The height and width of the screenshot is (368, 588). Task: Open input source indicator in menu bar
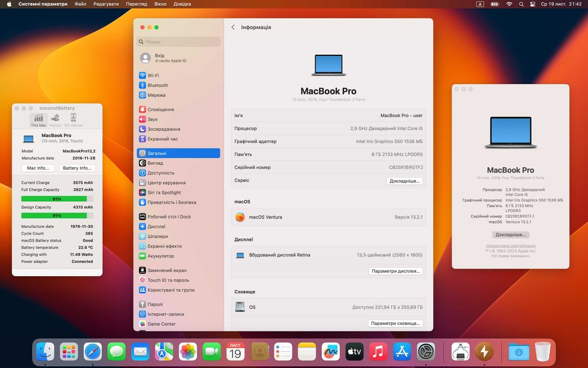480,4
